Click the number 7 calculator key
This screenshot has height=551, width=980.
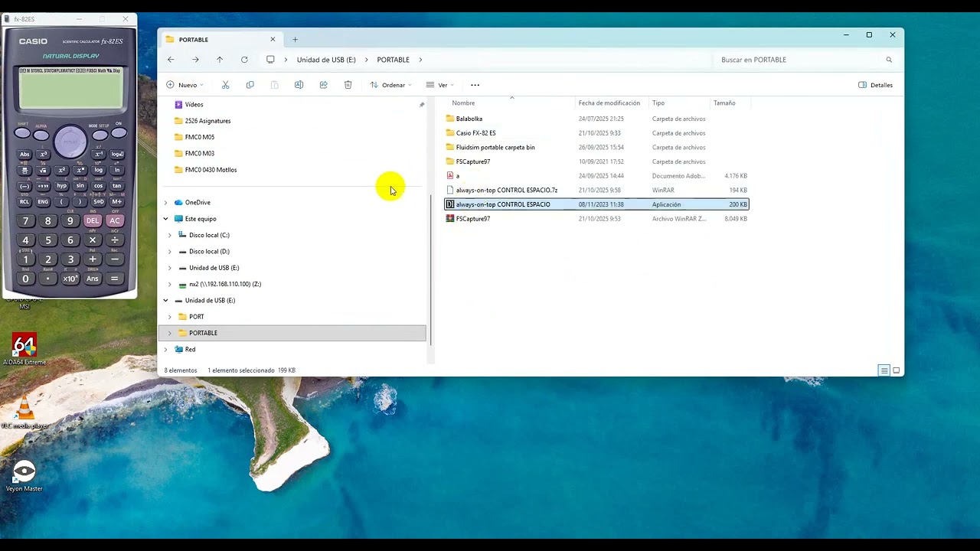pos(25,221)
